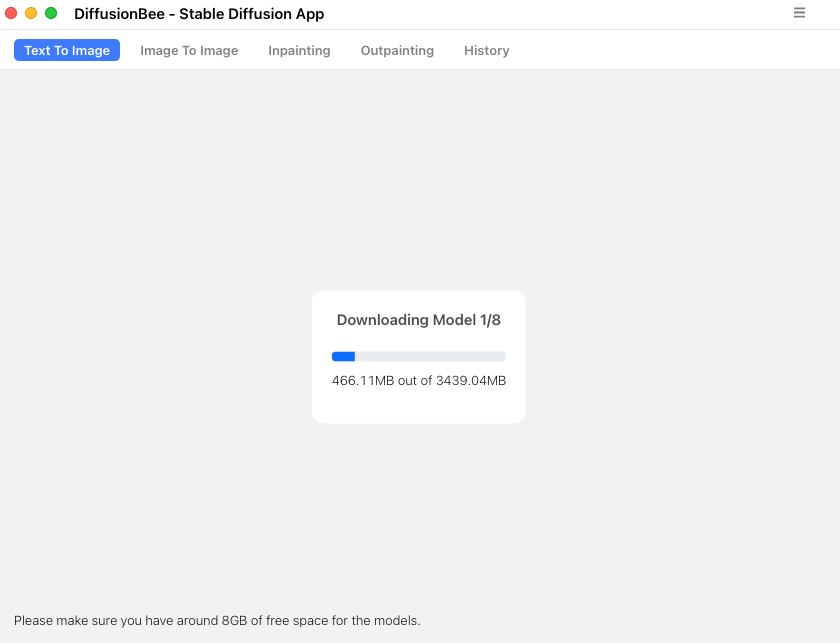Go to the Inpainting tab

pyautogui.click(x=299, y=50)
